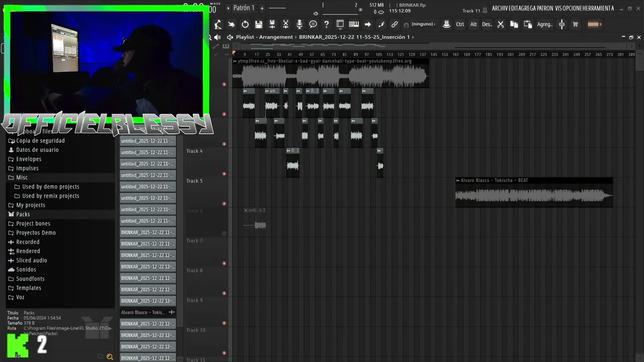Select the Alvaro Blasco file in browser list
Image resolution: width=644 pixels, height=362 pixels.
[x=148, y=312]
